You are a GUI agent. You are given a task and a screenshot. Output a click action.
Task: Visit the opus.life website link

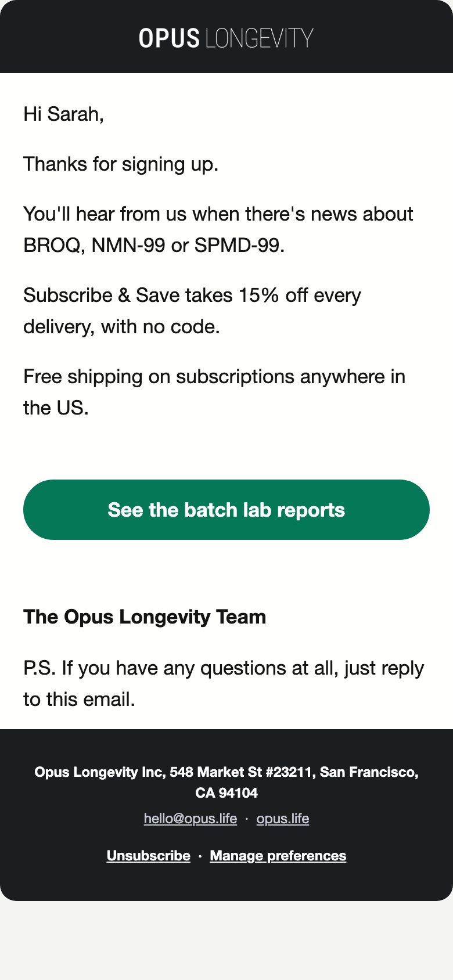coord(283,819)
